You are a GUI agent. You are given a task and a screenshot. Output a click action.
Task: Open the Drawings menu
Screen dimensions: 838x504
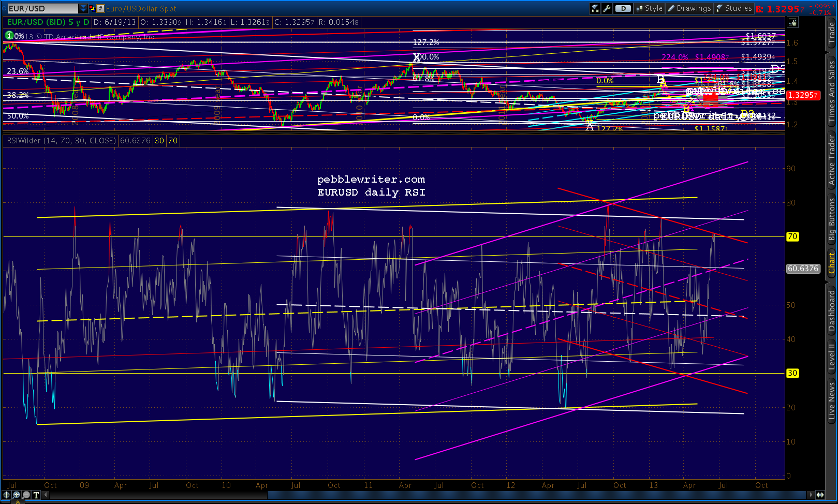[689, 8]
